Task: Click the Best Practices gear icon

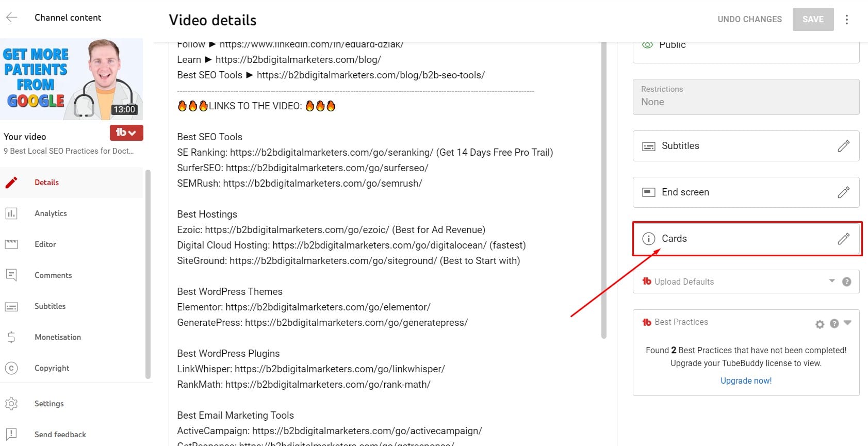Action: point(820,324)
